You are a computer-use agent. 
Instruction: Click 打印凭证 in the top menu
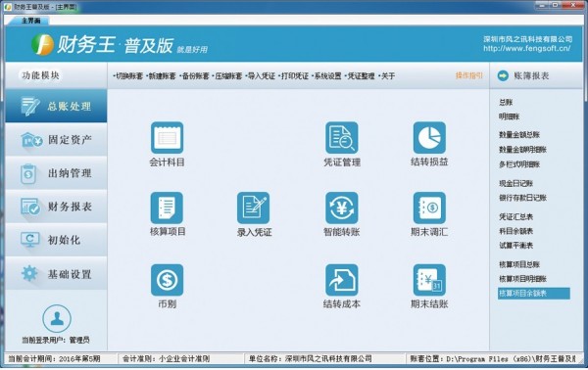[x=294, y=76]
